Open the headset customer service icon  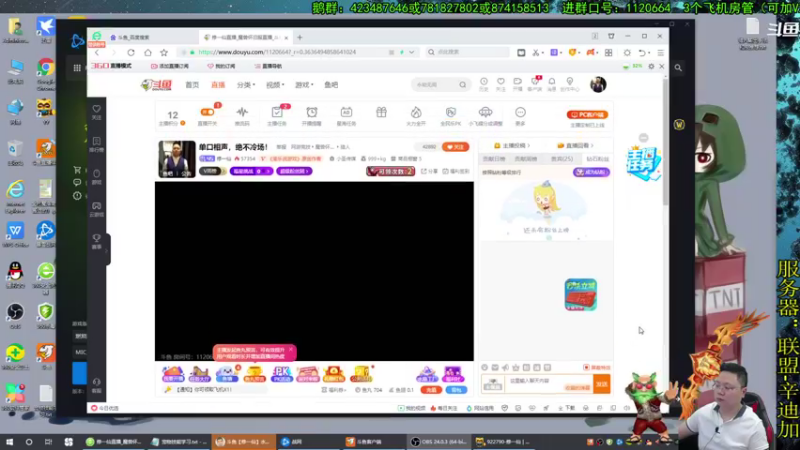pos(96,382)
